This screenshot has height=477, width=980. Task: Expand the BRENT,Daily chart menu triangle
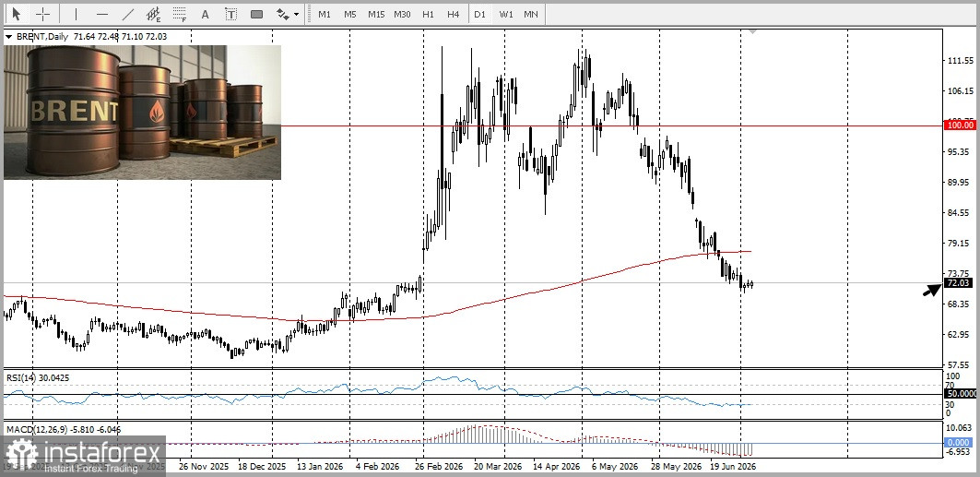pyautogui.click(x=8, y=37)
